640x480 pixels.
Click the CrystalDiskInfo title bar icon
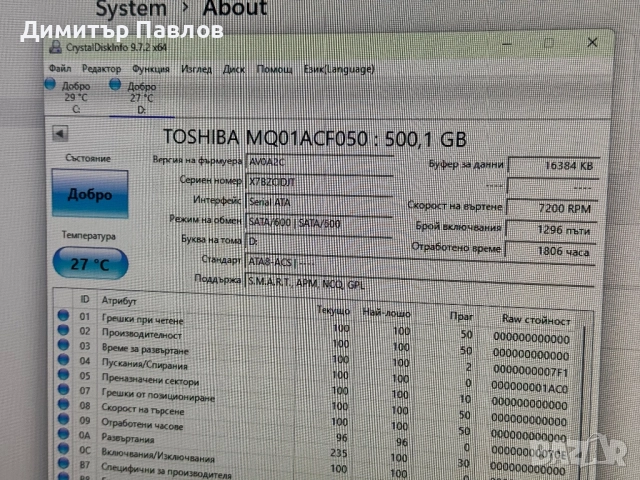point(56,47)
